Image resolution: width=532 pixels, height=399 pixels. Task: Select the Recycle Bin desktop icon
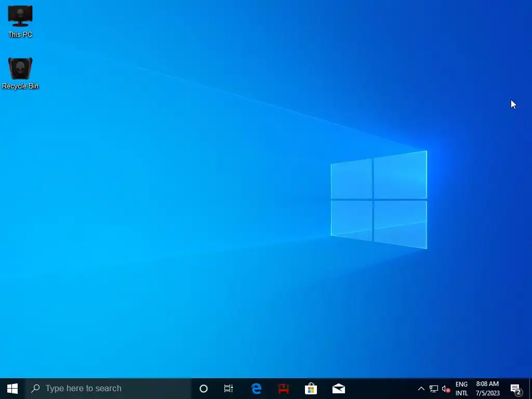point(20,73)
